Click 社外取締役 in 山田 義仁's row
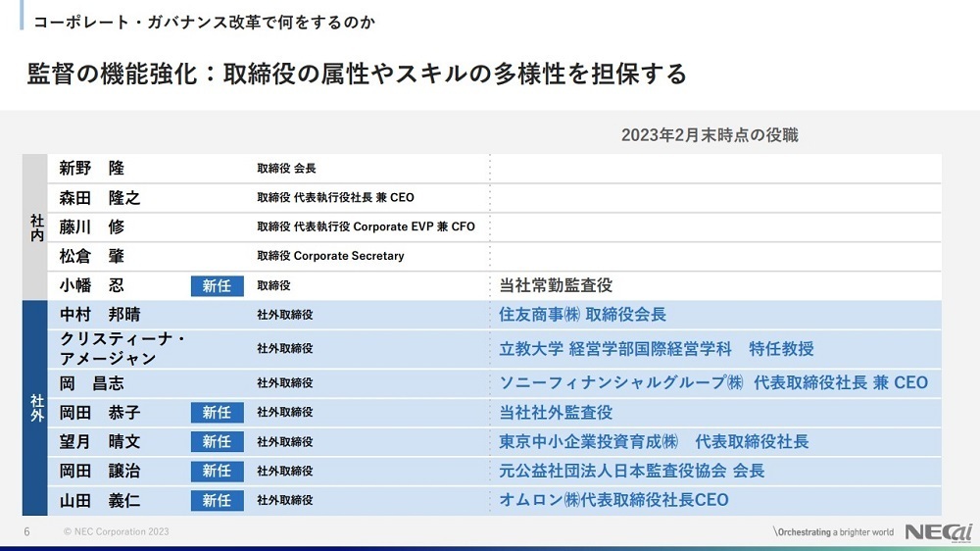This screenshot has width=980, height=551. pyautogui.click(x=285, y=500)
